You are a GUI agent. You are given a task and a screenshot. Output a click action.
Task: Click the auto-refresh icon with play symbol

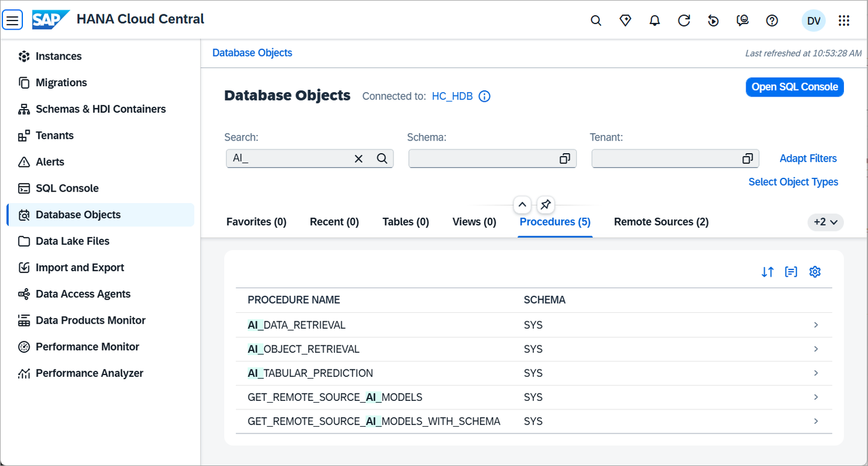point(713,20)
